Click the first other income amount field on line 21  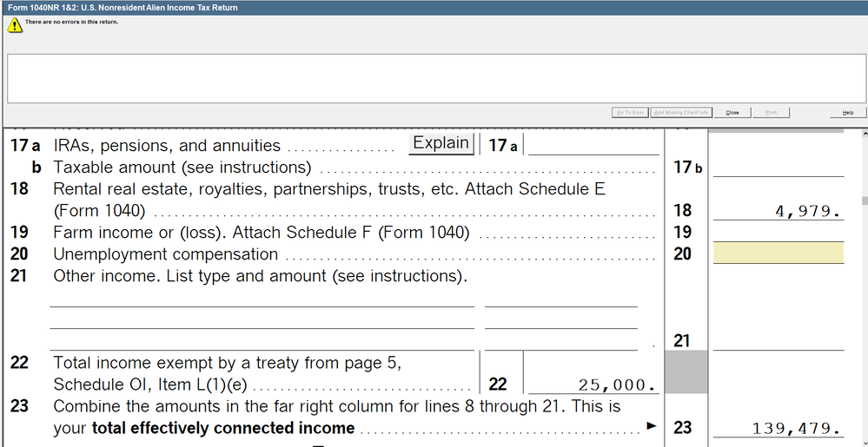(560, 298)
